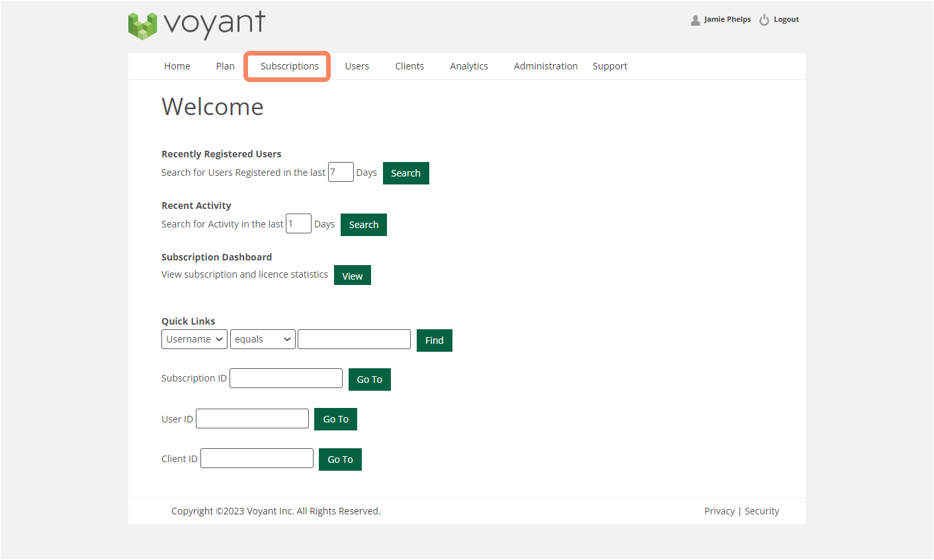This screenshot has width=934, height=560.
Task: Click the Find button
Action: coord(435,340)
